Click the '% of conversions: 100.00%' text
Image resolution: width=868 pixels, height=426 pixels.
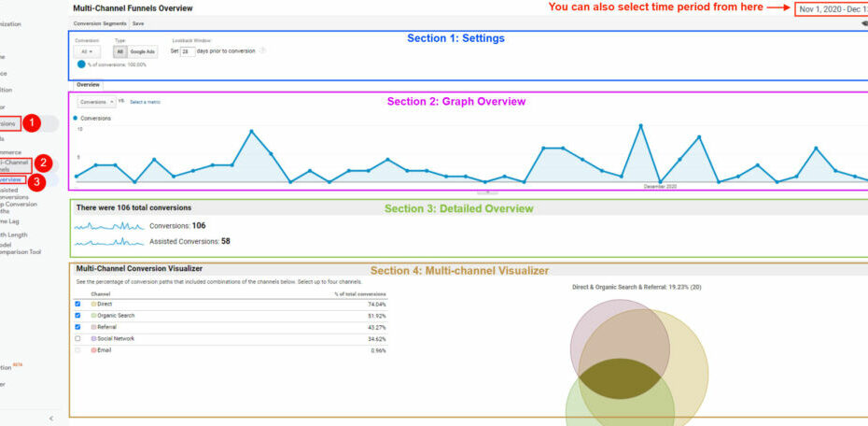click(x=117, y=64)
